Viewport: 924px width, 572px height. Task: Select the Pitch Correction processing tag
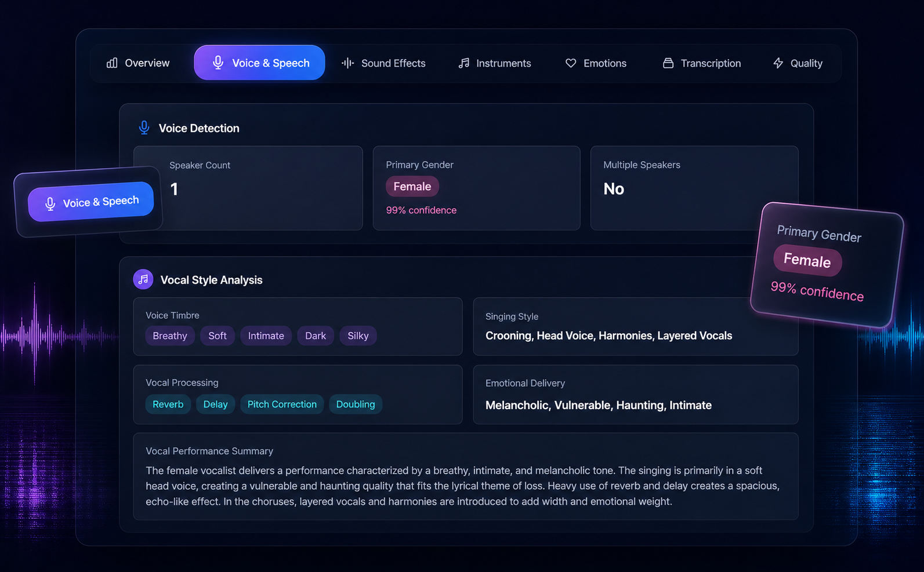(x=282, y=404)
